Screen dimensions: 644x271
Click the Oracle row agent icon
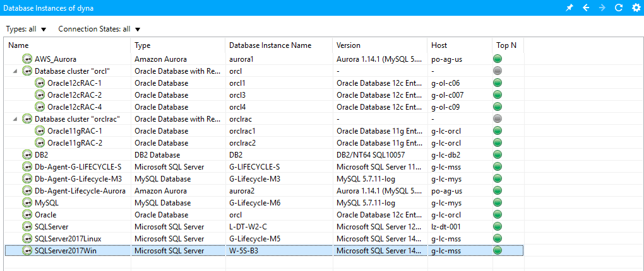pos(27,214)
